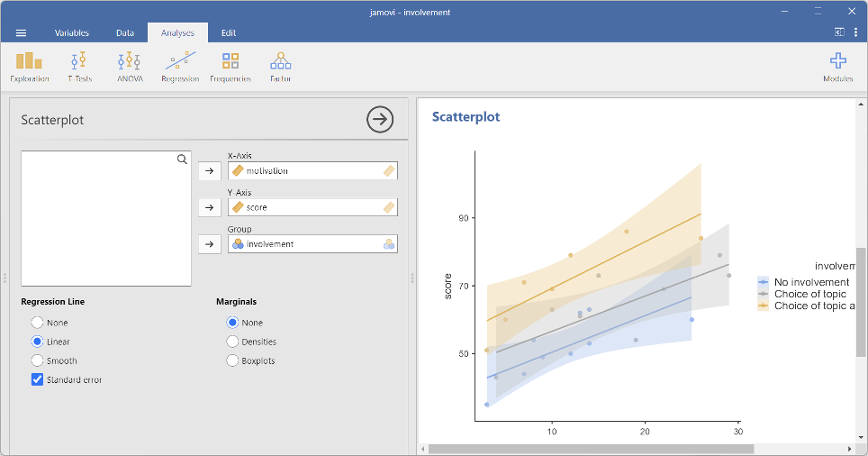This screenshot has width=868, height=456.
Task: Uncheck the Standard error checkbox
Action: click(x=38, y=379)
